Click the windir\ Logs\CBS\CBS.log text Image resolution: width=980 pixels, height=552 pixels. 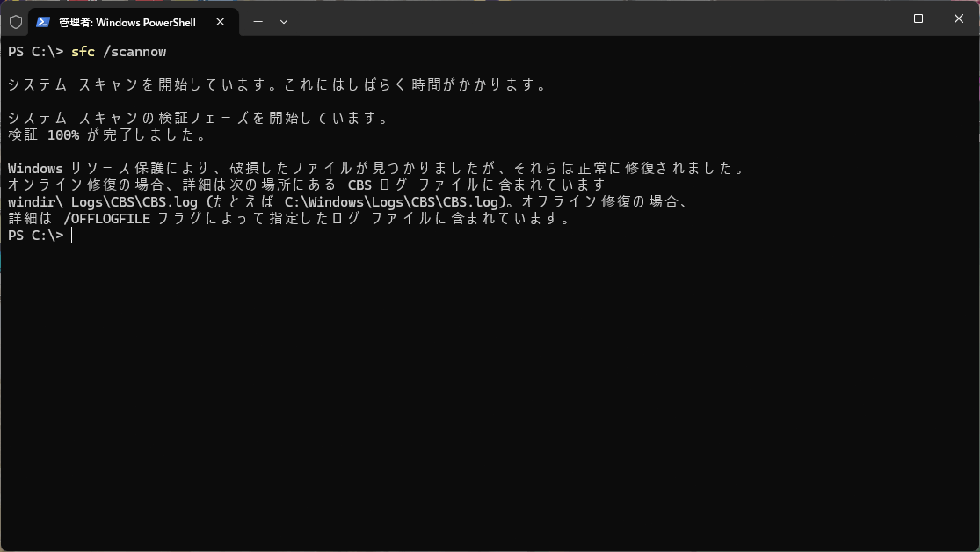click(103, 202)
